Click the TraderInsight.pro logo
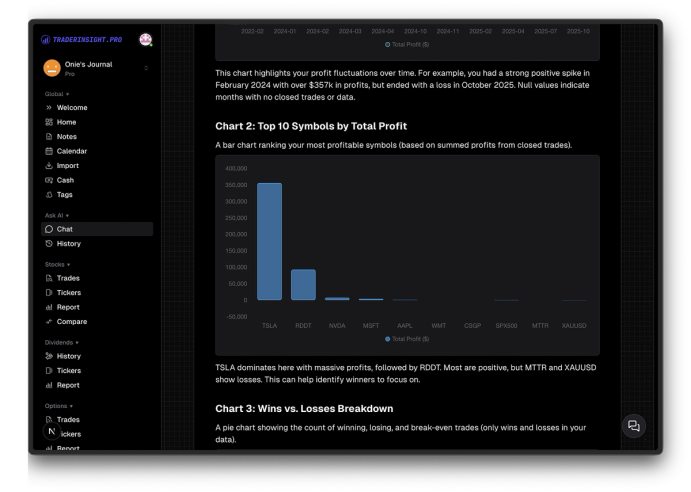Image resolution: width=691 pixels, height=492 pixels. point(82,40)
